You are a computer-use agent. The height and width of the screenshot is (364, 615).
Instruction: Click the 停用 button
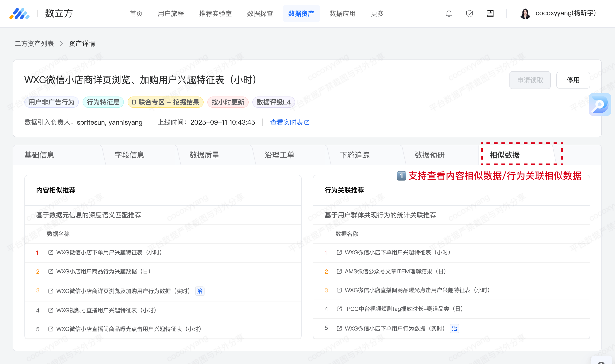point(573,80)
